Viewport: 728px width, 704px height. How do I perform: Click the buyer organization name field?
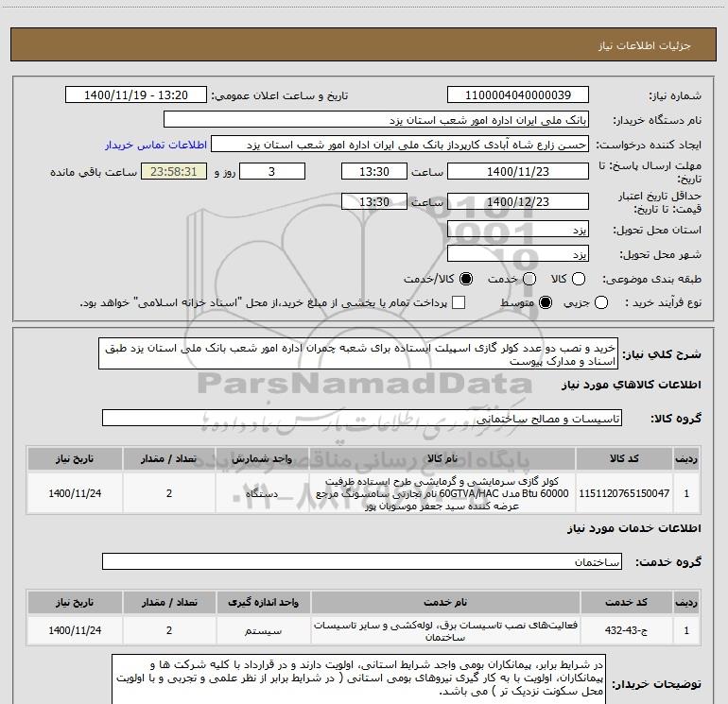pyautogui.click(x=376, y=120)
